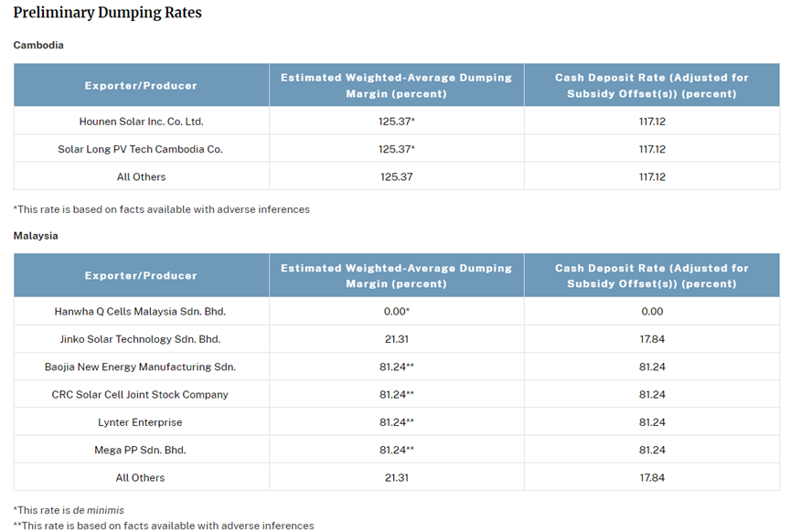791x532 pixels.
Task: Select the Cambodia section title
Action: [38, 45]
